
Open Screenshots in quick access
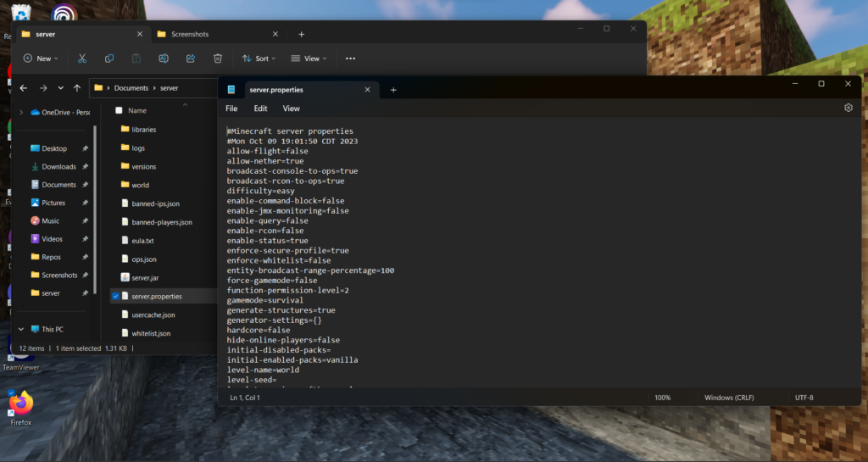59,275
